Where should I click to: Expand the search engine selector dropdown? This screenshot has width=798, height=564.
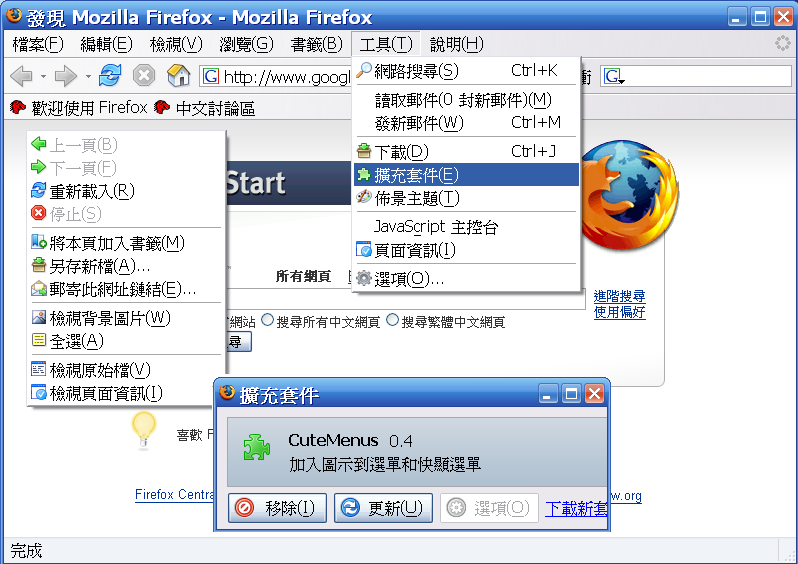click(x=614, y=77)
